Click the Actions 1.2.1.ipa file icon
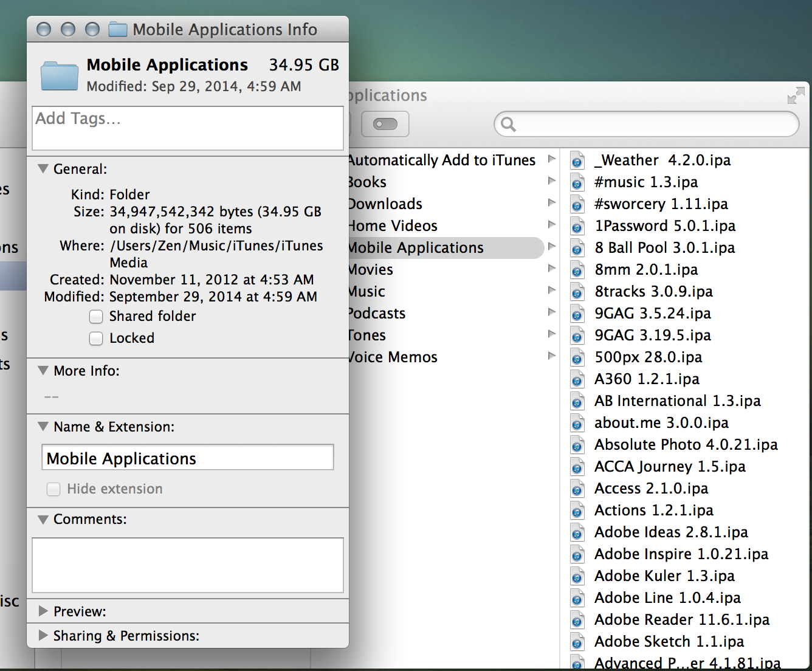The image size is (812, 671). coord(577,511)
